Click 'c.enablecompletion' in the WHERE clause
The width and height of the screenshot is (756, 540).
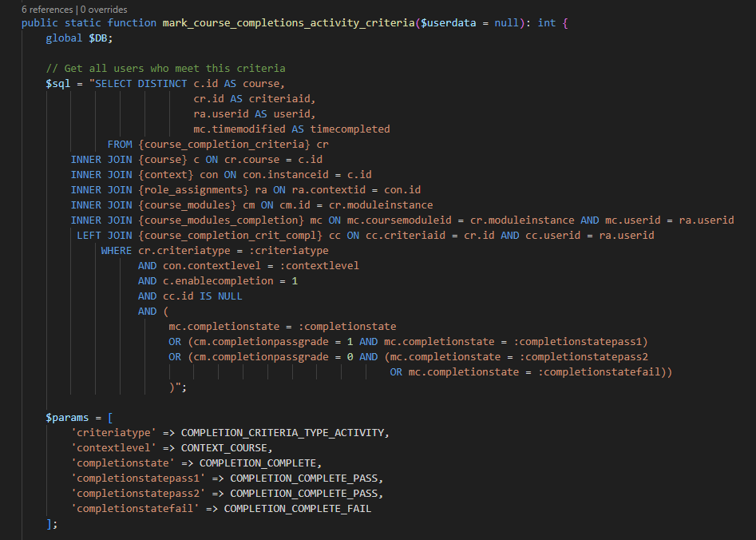tap(218, 281)
